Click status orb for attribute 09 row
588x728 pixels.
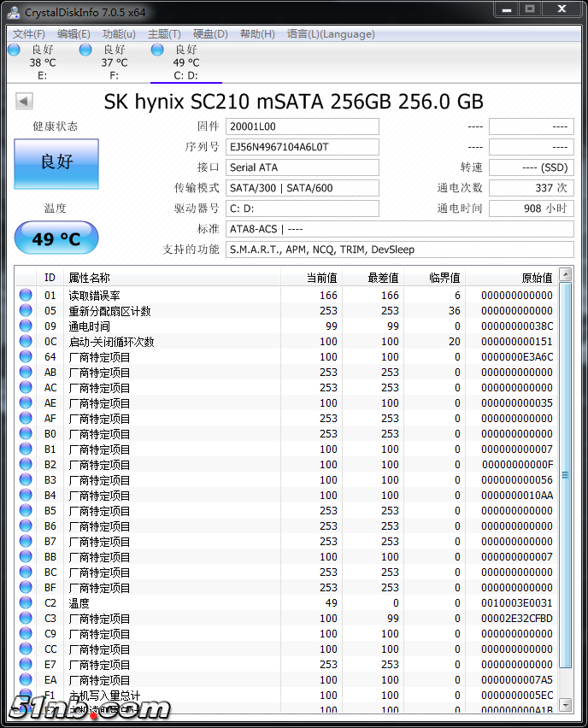26,326
